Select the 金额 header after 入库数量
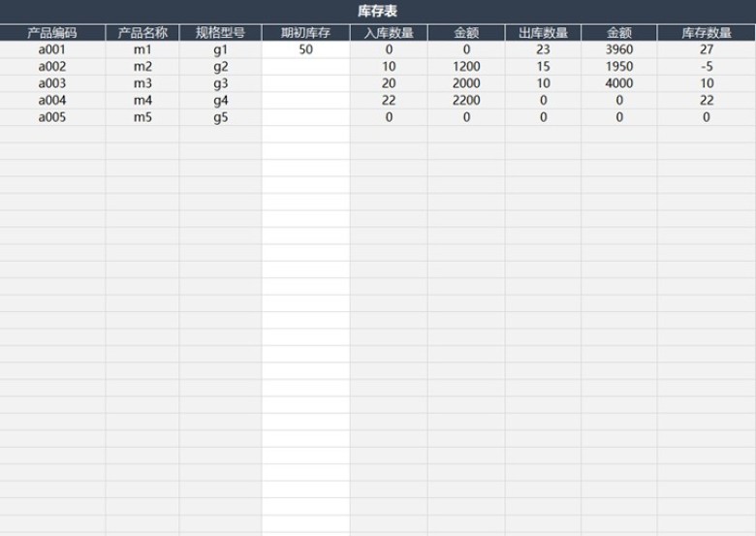The width and height of the screenshot is (756, 536). (x=466, y=33)
